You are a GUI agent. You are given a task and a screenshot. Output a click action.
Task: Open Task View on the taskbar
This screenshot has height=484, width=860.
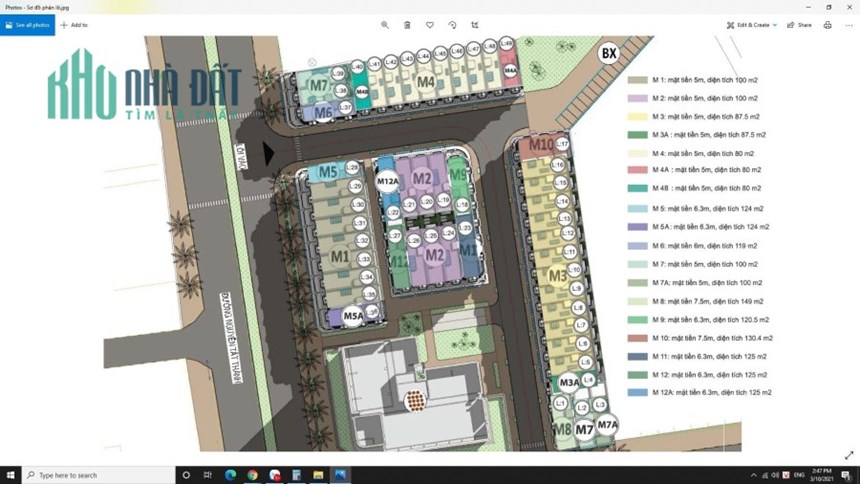point(208,475)
